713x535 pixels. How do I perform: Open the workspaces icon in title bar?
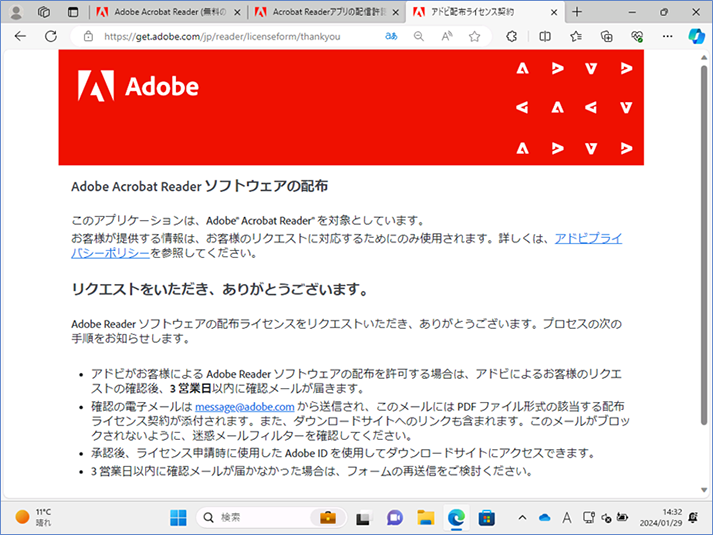tap(44, 12)
